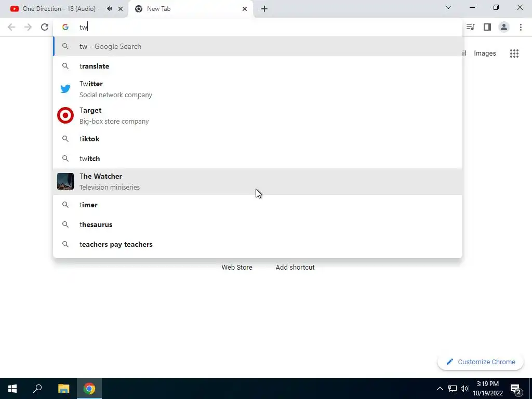Screen dimensions: 532x399
Task: Open the media controls icon
Action: pyautogui.click(x=471, y=27)
